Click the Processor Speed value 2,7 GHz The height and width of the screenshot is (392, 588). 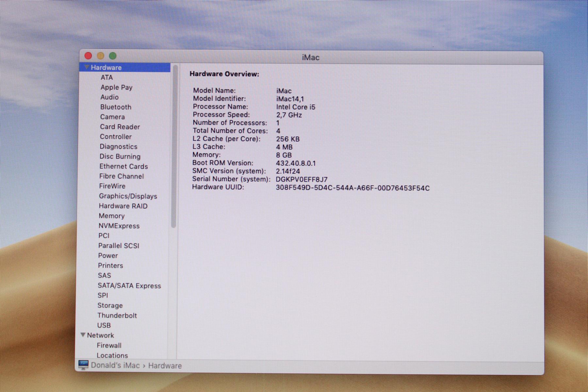pyautogui.click(x=289, y=115)
